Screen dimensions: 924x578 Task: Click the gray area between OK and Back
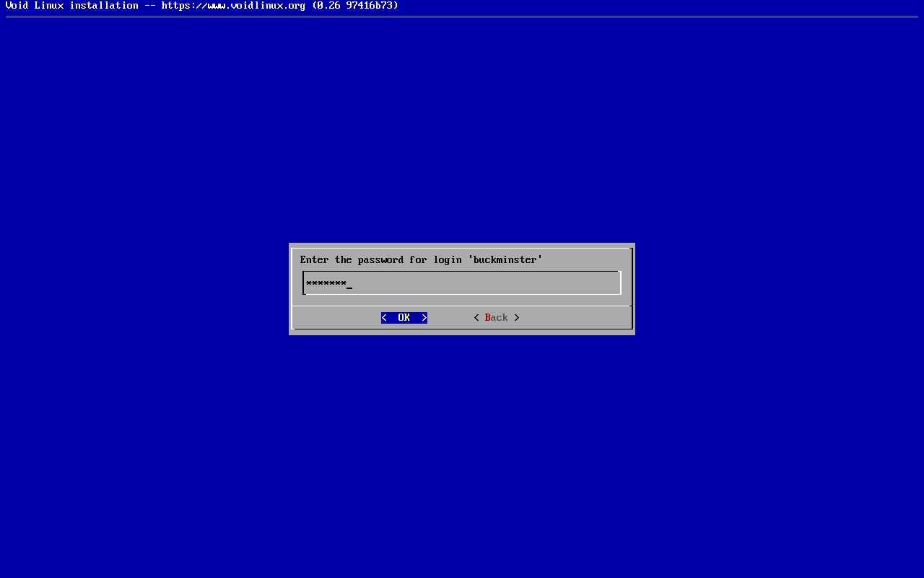click(450, 318)
